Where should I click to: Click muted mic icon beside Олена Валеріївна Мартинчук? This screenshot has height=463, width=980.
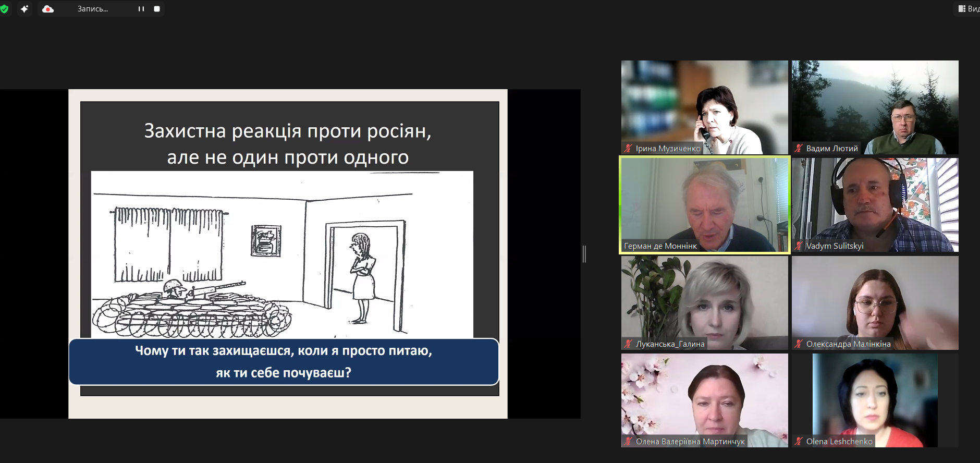click(629, 441)
